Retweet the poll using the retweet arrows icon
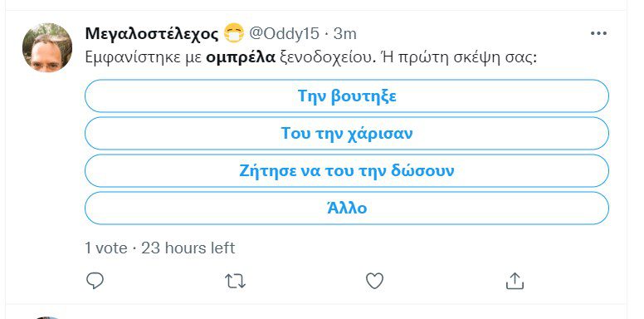 coord(236,281)
